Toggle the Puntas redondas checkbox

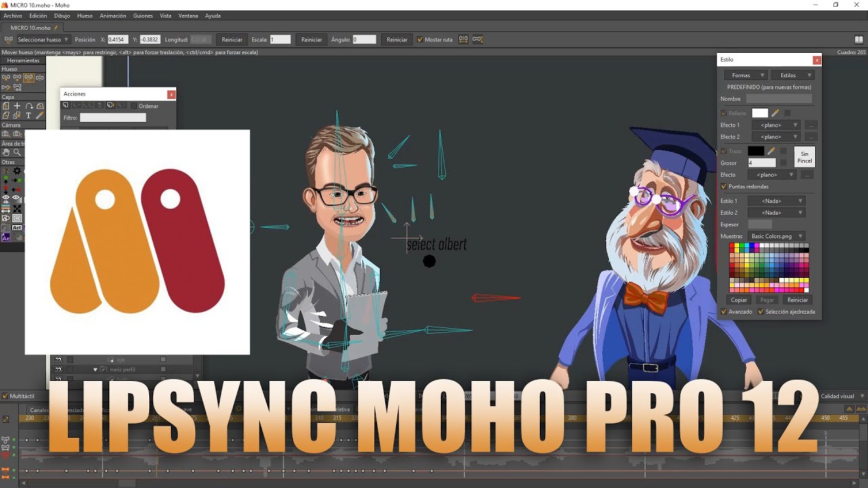[724, 186]
